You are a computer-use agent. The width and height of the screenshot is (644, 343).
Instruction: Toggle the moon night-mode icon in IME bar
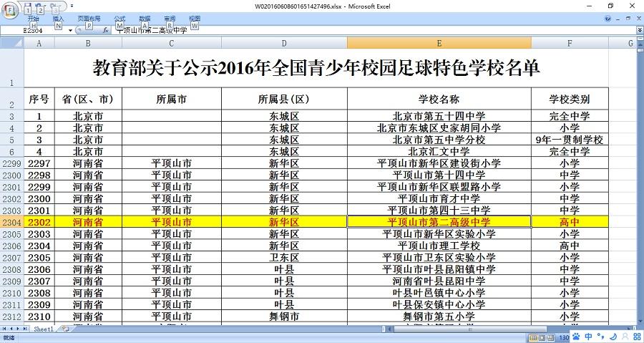click(613, 337)
